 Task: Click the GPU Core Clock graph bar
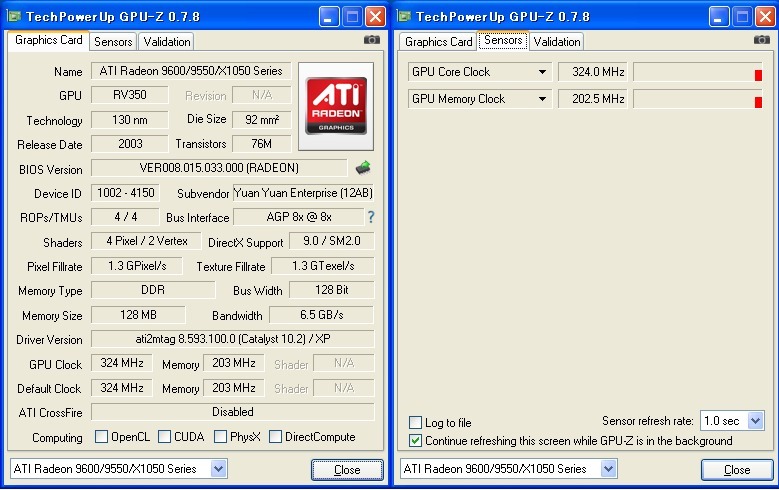[698, 72]
